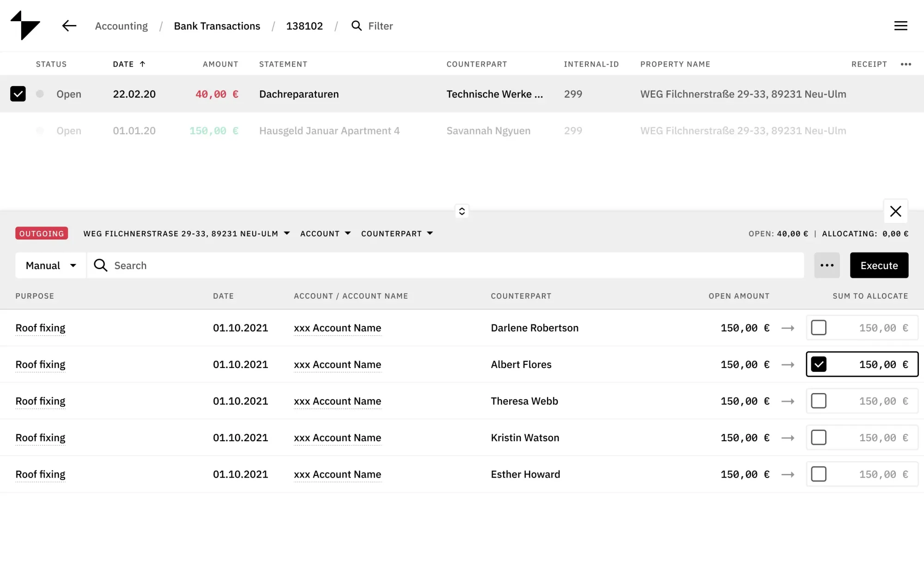Image resolution: width=924 pixels, height=578 pixels.
Task: Open the Manual mode dropdown
Action: 51,265
